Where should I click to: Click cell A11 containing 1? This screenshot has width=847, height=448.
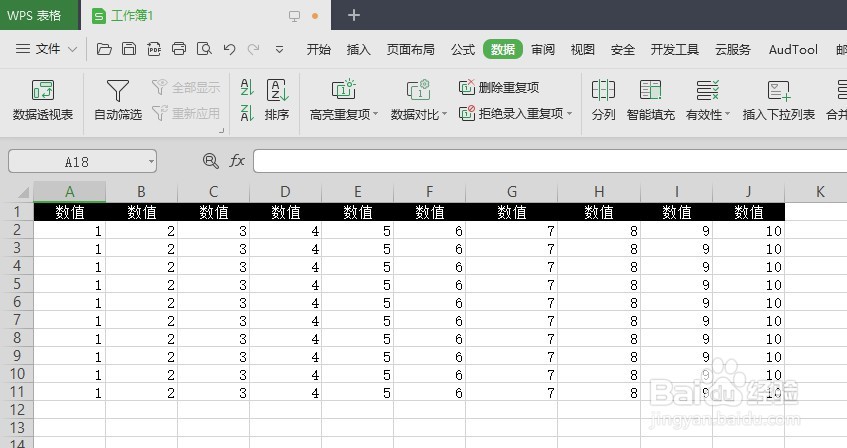point(70,393)
